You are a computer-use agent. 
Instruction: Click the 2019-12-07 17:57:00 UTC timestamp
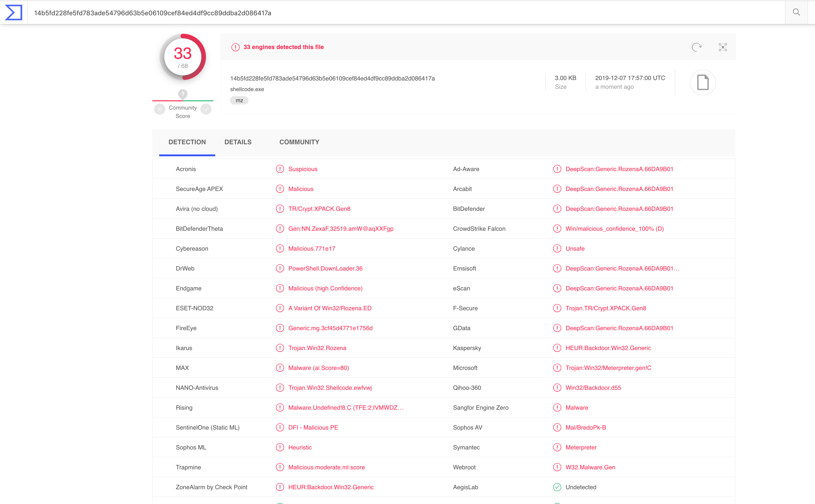pos(630,78)
